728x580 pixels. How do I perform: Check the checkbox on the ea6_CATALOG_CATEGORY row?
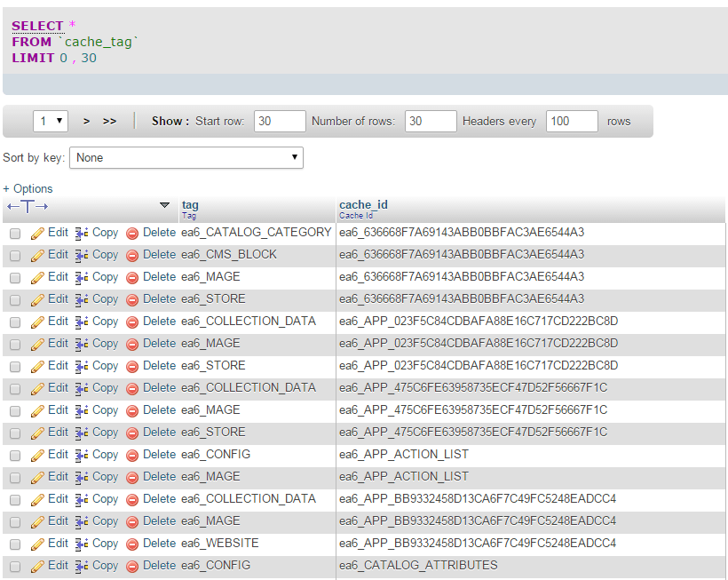14,232
